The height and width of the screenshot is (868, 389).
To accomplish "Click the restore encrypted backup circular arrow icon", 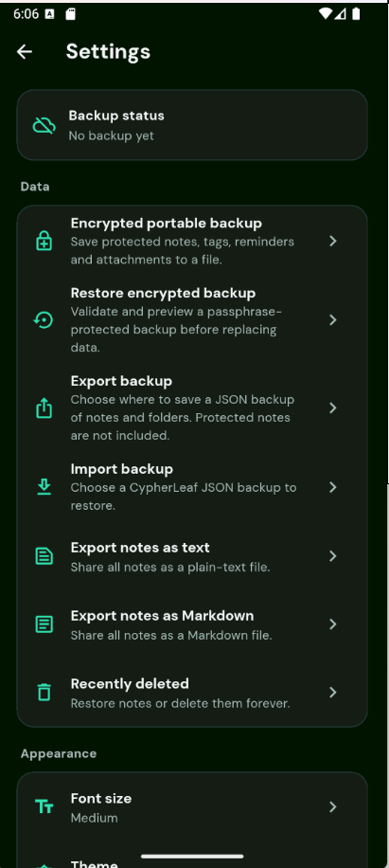I will (x=44, y=320).
